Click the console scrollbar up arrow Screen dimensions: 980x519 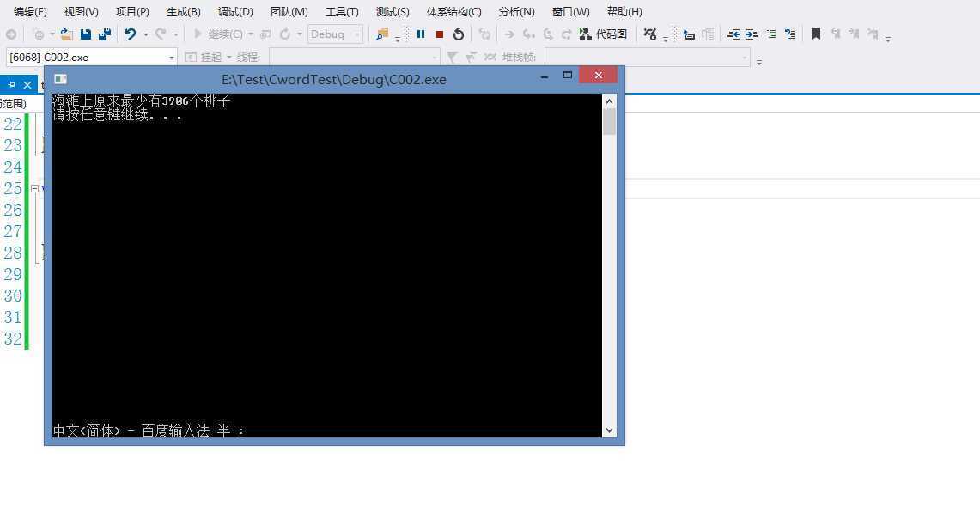pos(609,101)
